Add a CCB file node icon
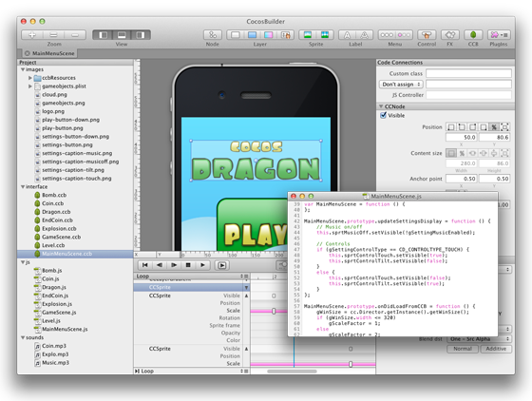 pyautogui.click(x=473, y=34)
